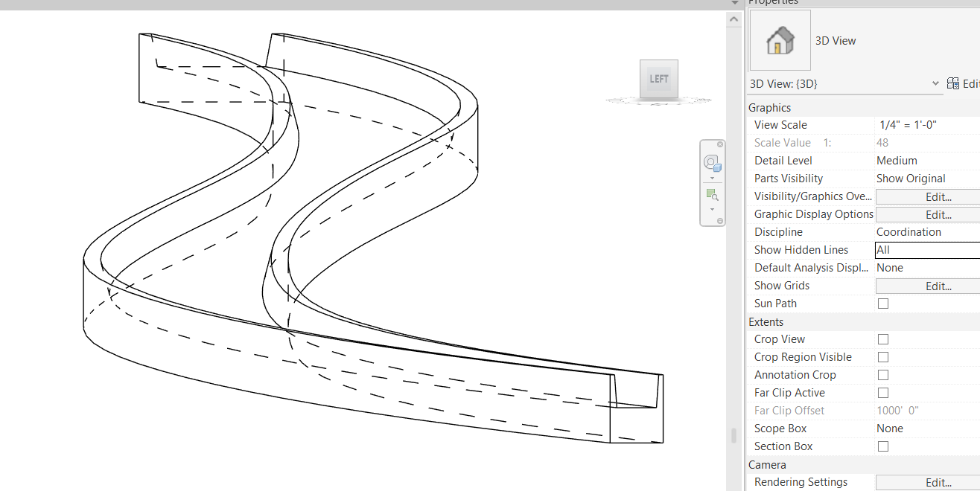The height and width of the screenshot is (491, 980).
Task: Edit the Rendering Settings
Action: click(x=939, y=482)
